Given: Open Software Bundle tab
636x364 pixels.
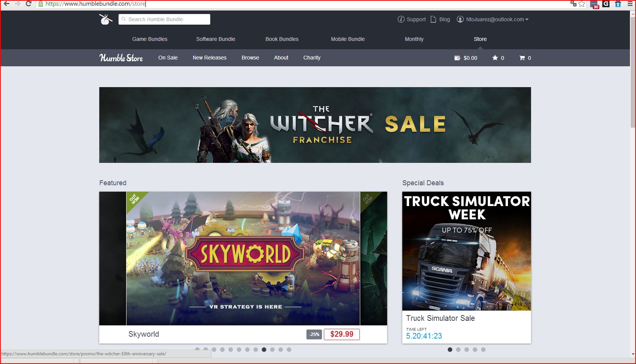Looking at the screenshot, I should (216, 39).
